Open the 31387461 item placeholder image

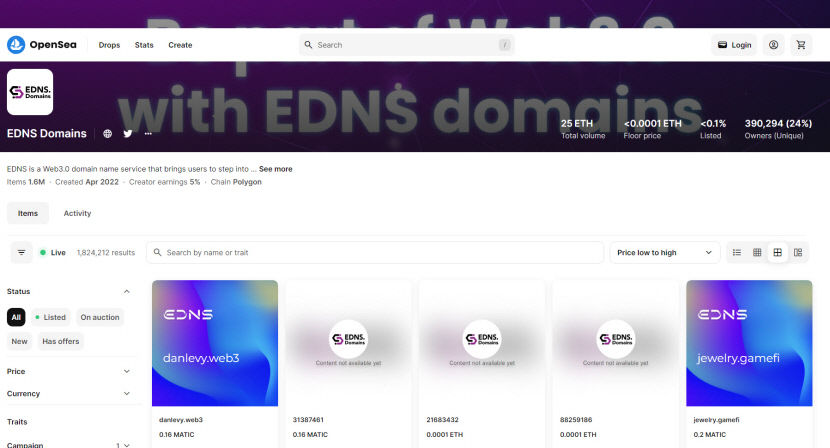point(348,343)
